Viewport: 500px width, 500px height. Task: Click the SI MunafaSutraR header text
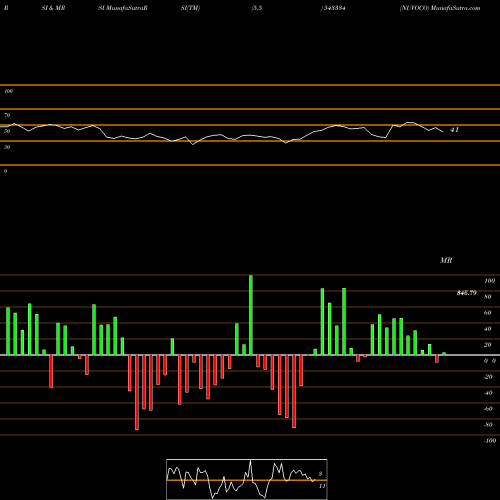[x=123, y=8]
